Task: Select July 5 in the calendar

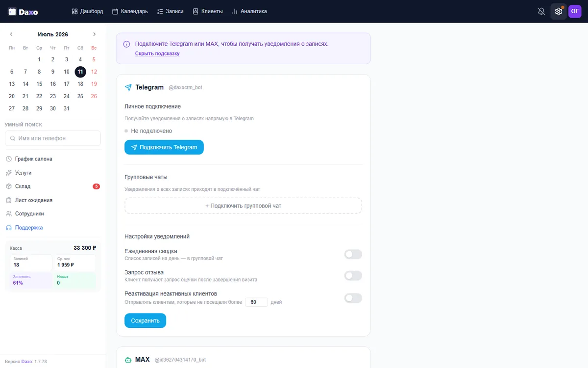Action: point(94,59)
